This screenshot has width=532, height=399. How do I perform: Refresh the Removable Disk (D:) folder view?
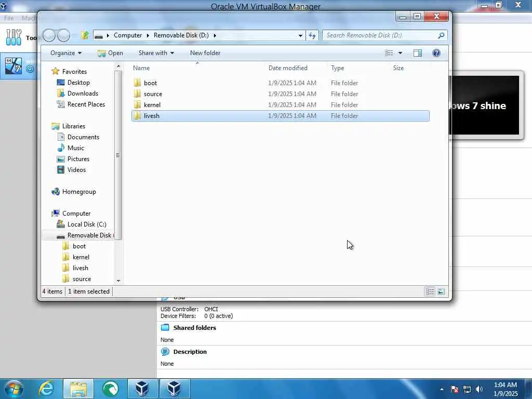pyautogui.click(x=312, y=35)
